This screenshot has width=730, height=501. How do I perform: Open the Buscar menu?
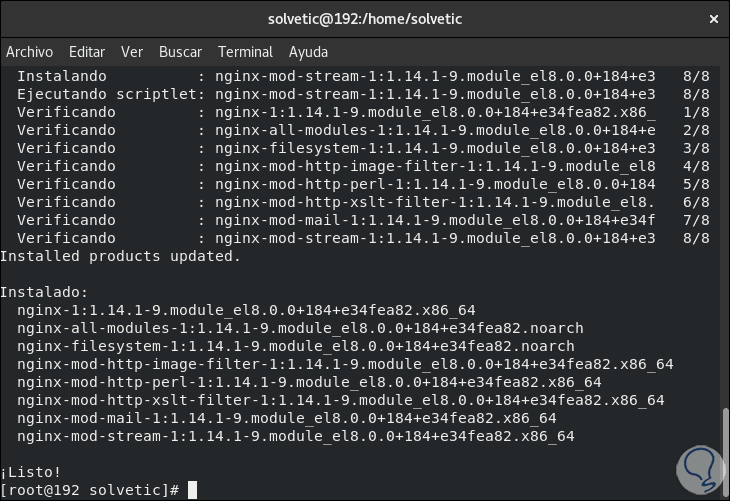(180, 52)
